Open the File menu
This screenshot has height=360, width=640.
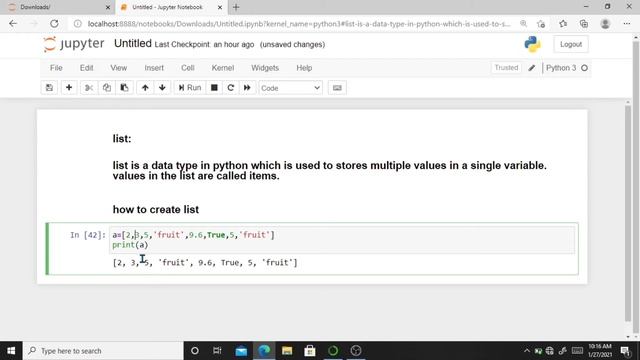click(56, 68)
